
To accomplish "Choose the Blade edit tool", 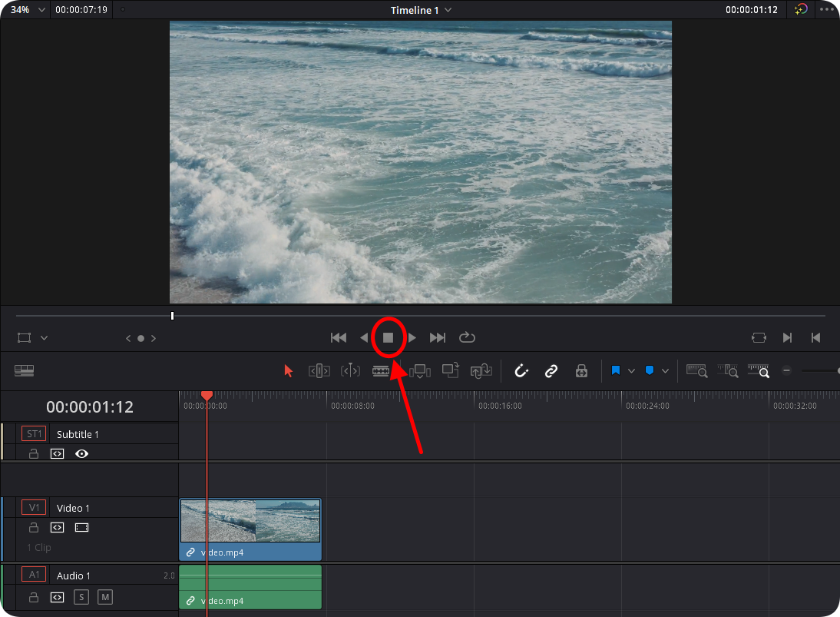I will click(381, 370).
